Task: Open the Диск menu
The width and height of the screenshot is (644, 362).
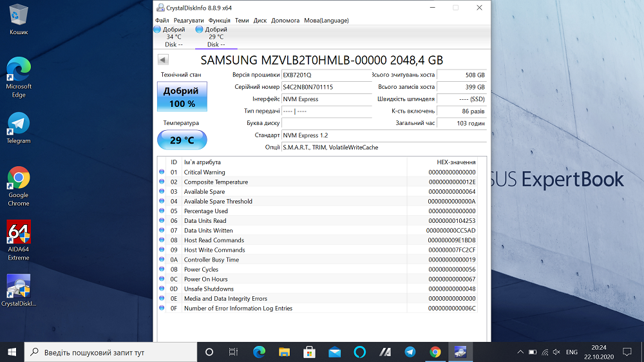Action: pos(260,20)
